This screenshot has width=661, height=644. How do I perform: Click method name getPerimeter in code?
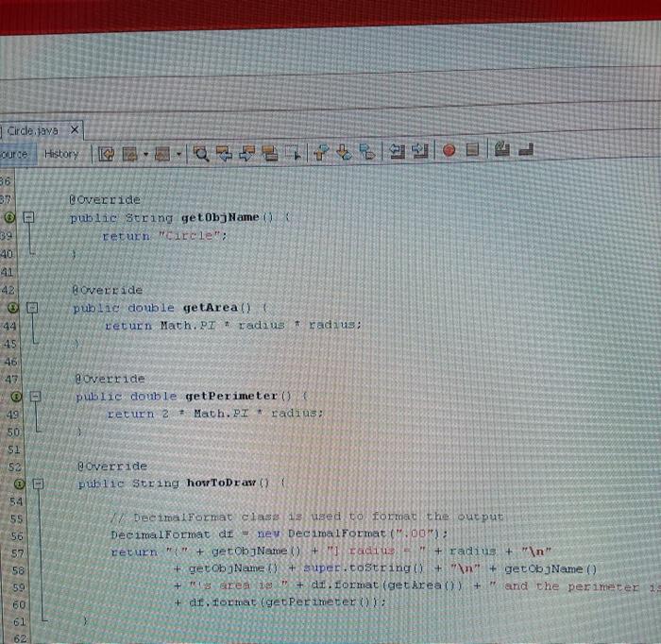232,397
